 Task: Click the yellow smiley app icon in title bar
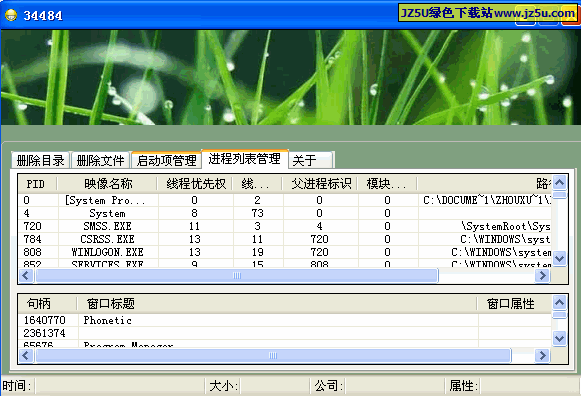coord(11,15)
